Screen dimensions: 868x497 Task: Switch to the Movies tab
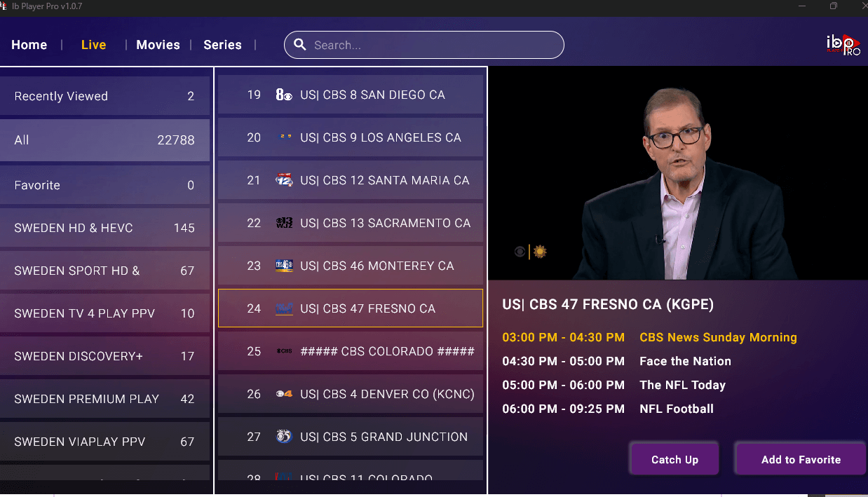[158, 45]
